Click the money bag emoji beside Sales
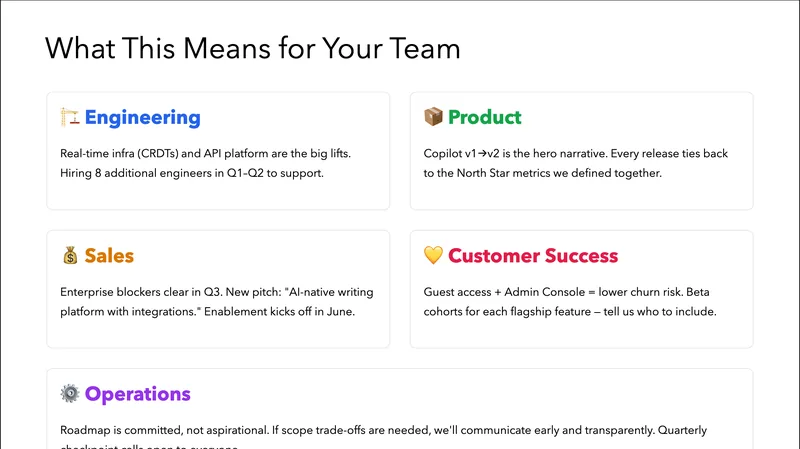 (x=70, y=256)
